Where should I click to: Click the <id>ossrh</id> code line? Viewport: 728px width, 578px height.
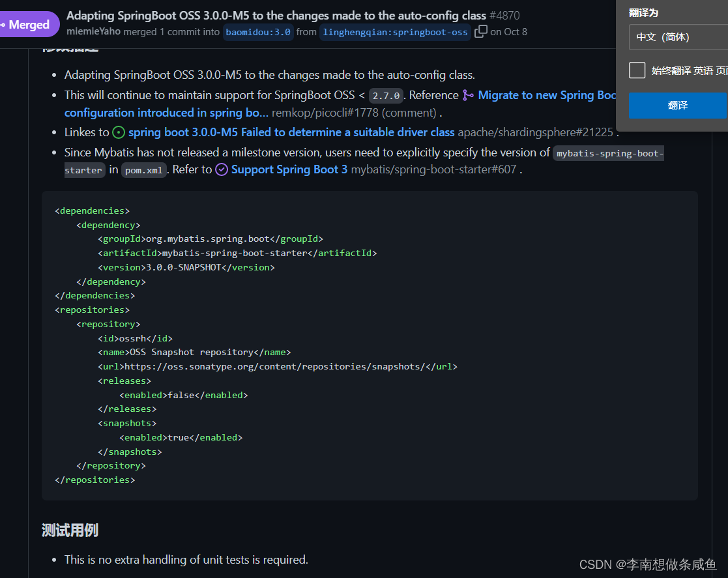(x=135, y=338)
